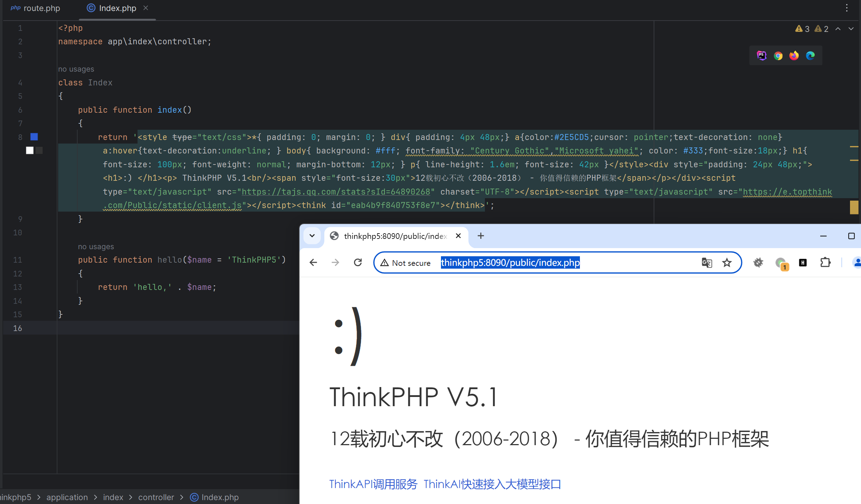Click the Not secure site info badge
861x504 pixels.
(406, 263)
